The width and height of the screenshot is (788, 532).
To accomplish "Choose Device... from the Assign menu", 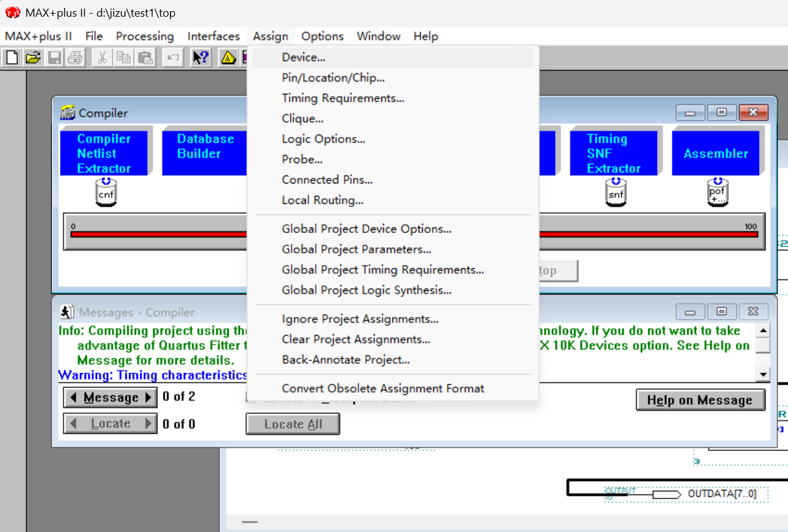I will [393, 57].
